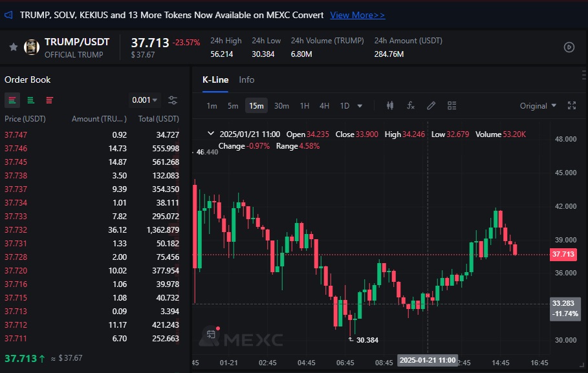
Task: Open the chart layout grid icon
Action: (x=452, y=106)
